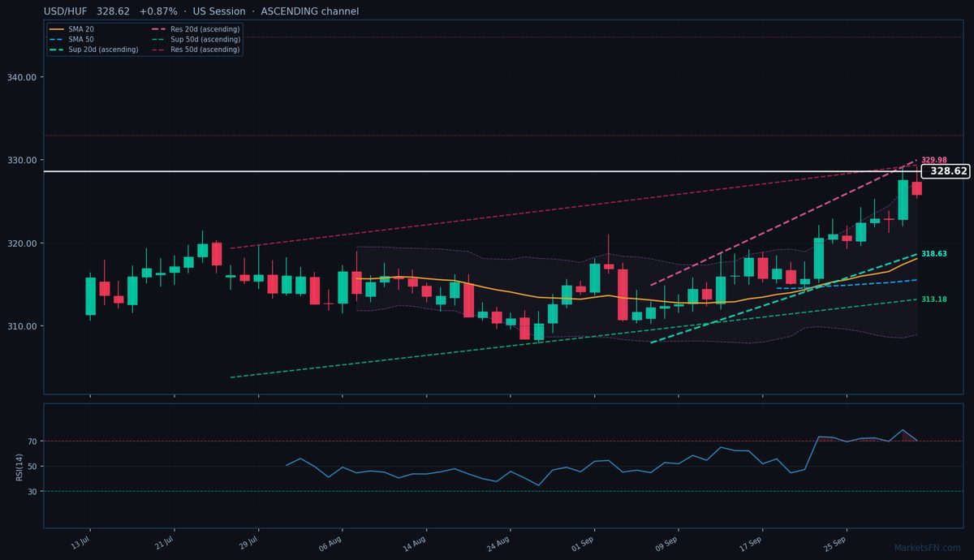The height and width of the screenshot is (560, 974).
Task: Click the 313.18 support level label
Action: point(934,299)
